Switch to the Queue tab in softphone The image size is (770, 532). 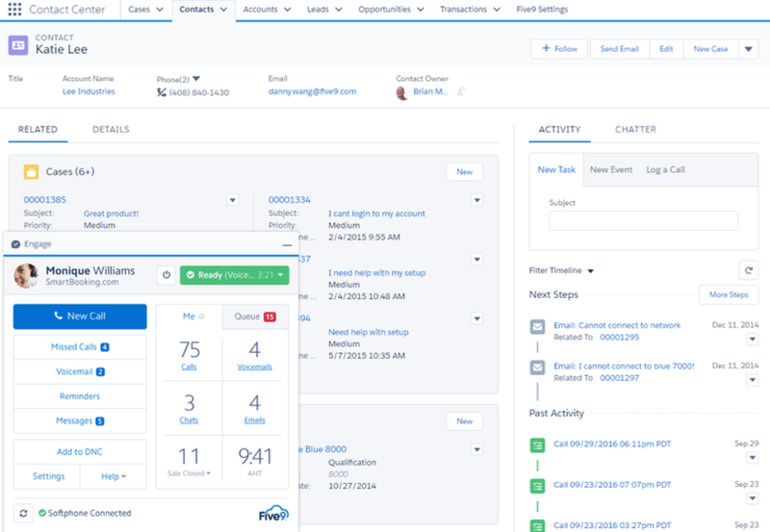tap(255, 317)
